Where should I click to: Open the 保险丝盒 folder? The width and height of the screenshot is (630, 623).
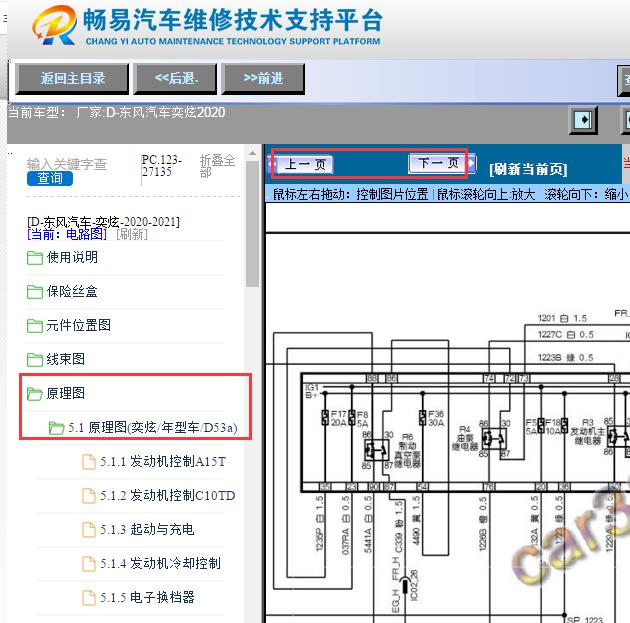click(72, 291)
